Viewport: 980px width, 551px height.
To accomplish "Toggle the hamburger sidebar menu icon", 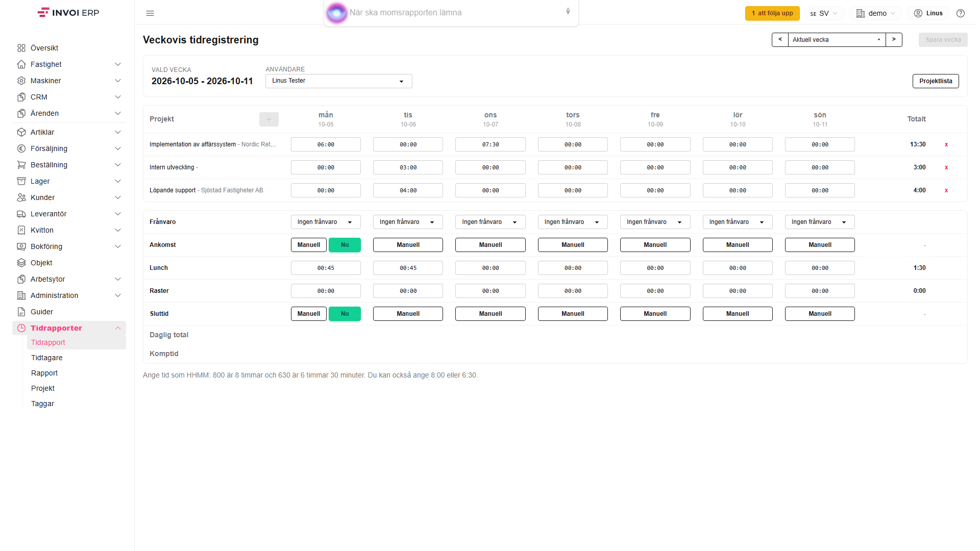I will click(x=150, y=13).
